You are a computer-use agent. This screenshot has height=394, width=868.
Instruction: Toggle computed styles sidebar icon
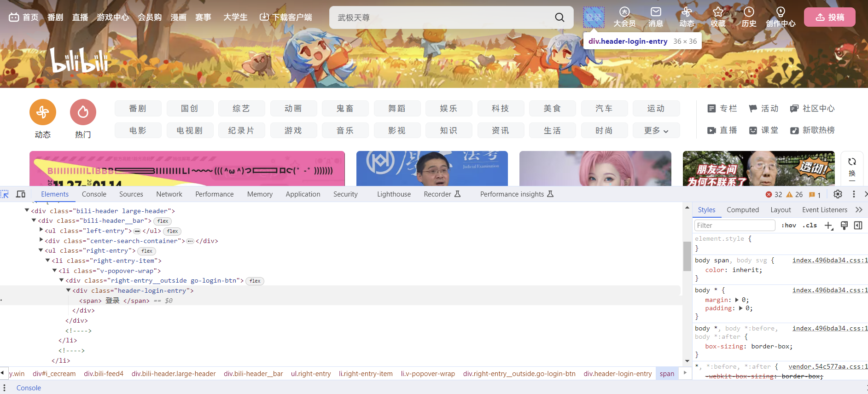(x=858, y=226)
